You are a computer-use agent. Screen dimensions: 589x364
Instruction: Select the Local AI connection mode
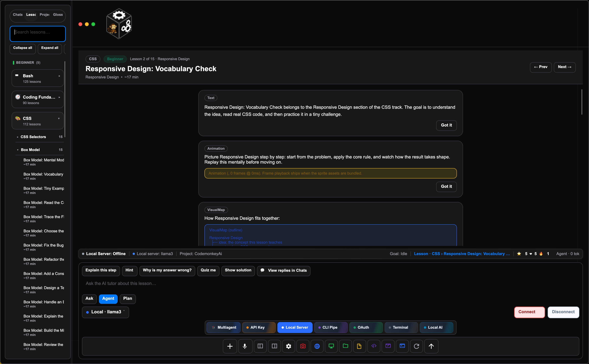coord(436,327)
